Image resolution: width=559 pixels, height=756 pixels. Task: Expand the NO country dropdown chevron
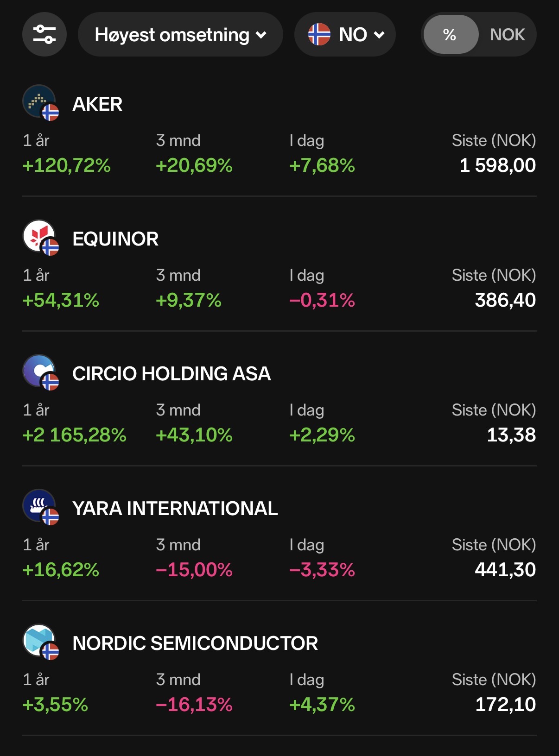coord(379,35)
